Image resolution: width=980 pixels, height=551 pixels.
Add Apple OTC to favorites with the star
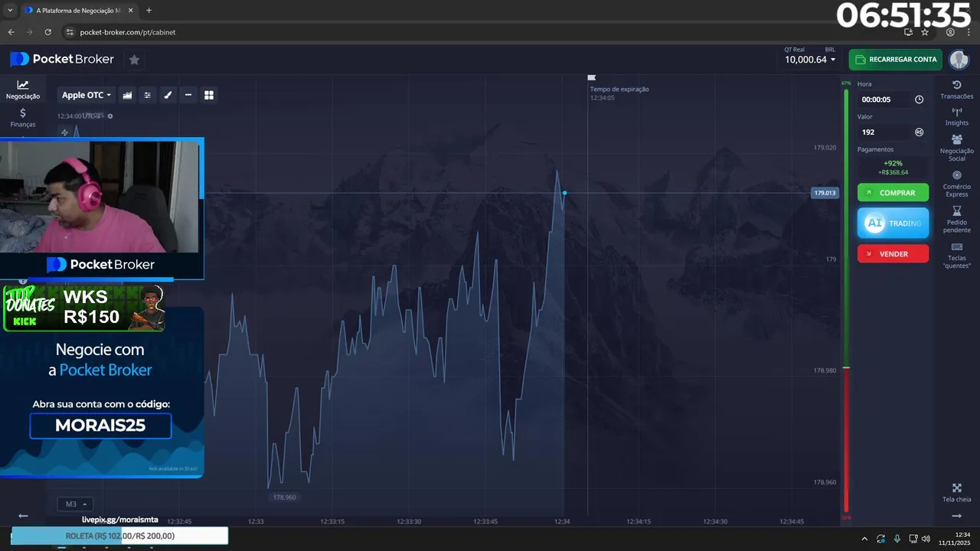(x=134, y=60)
